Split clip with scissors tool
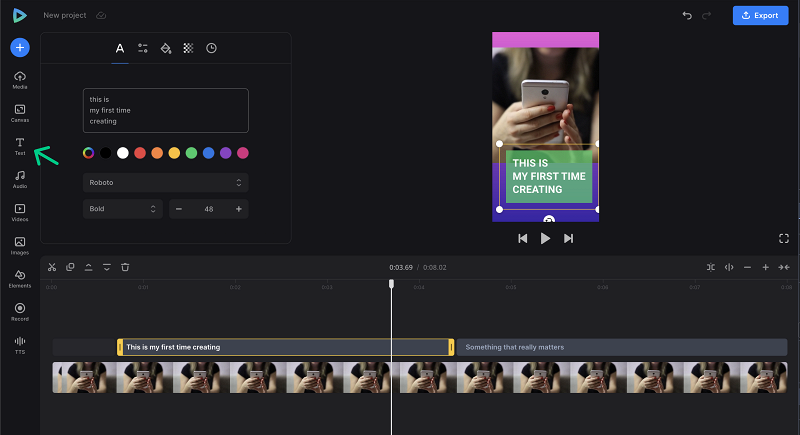This screenshot has height=435, width=800. pos(52,267)
